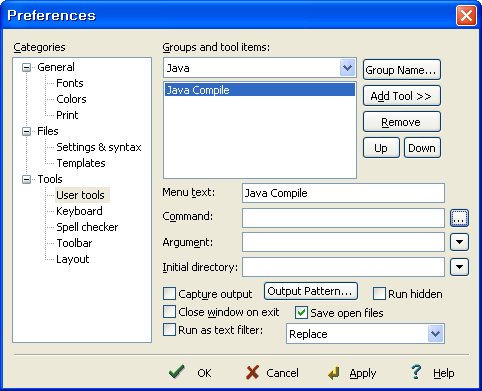Open the Java group dropdown

(x=347, y=68)
